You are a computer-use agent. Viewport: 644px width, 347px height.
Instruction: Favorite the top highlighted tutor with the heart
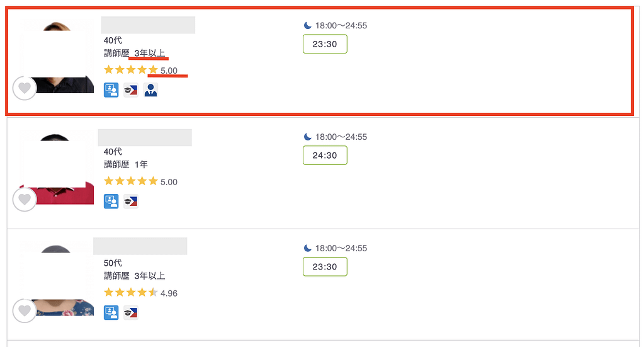click(25, 88)
